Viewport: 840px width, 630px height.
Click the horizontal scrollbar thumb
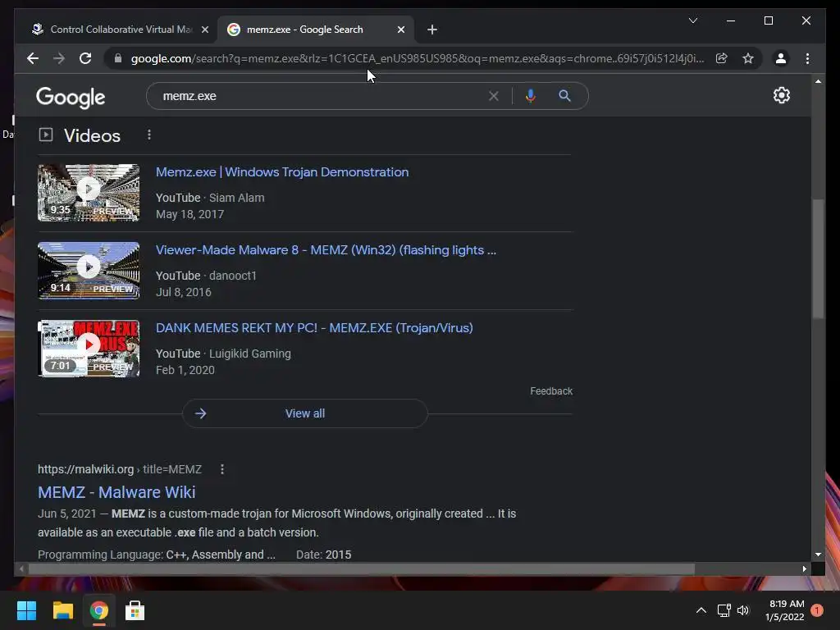362,569
